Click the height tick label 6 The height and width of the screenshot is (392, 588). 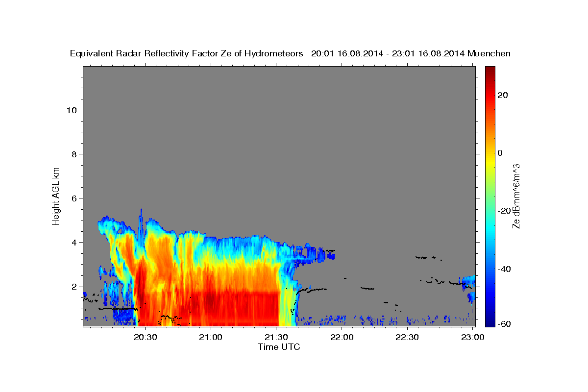[74, 198]
